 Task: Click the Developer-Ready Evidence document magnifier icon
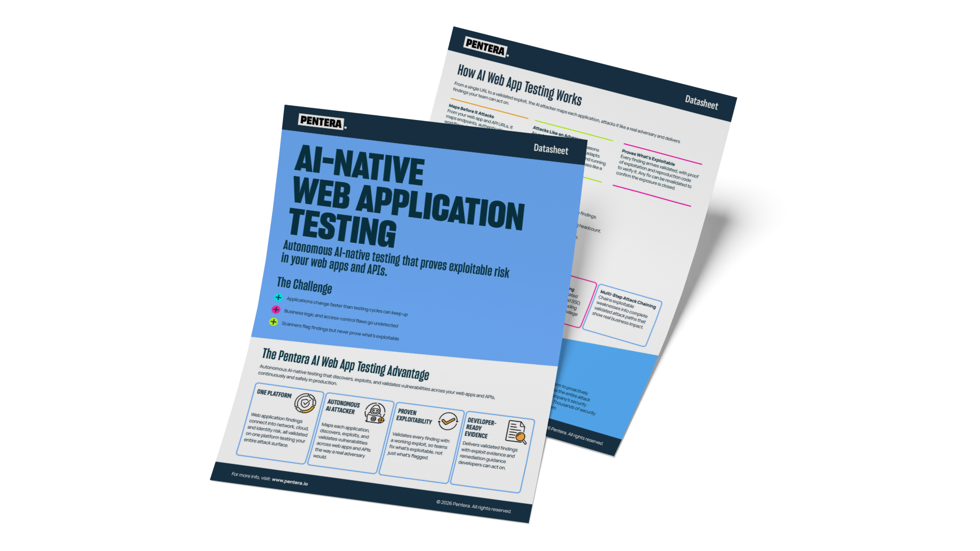(x=516, y=432)
